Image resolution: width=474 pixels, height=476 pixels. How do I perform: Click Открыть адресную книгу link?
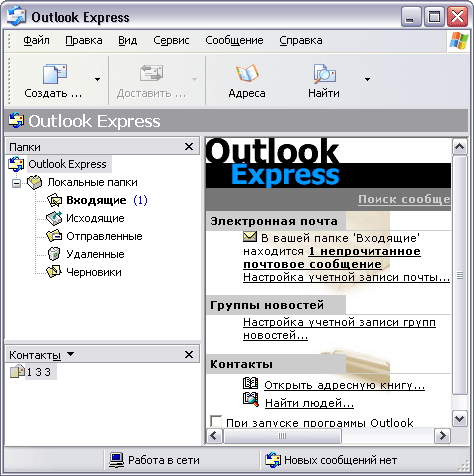click(345, 385)
